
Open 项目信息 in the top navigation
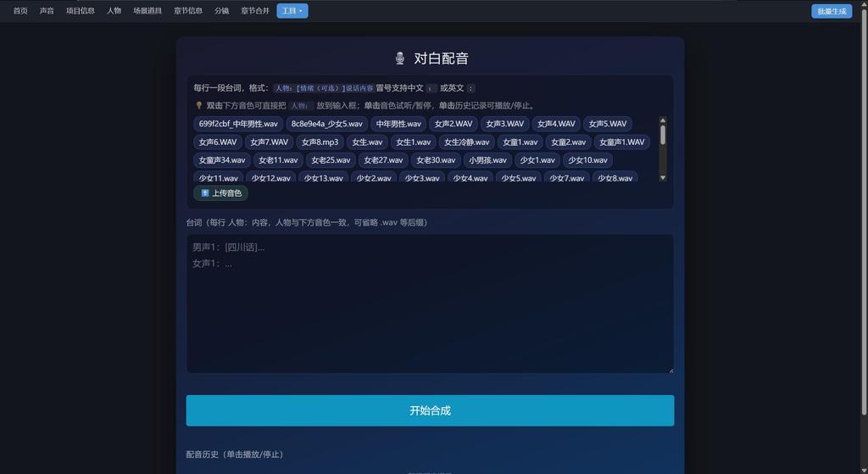click(x=81, y=10)
